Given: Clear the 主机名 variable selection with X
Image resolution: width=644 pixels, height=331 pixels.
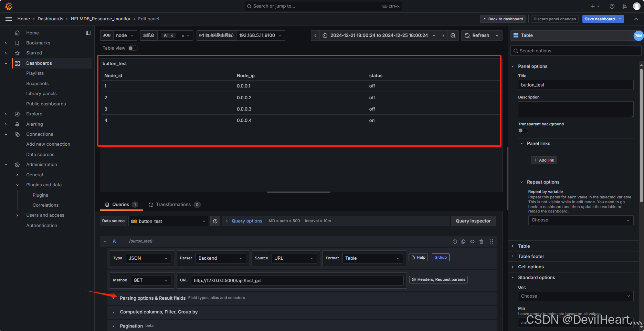Looking at the screenshot, I should point(183,36).
